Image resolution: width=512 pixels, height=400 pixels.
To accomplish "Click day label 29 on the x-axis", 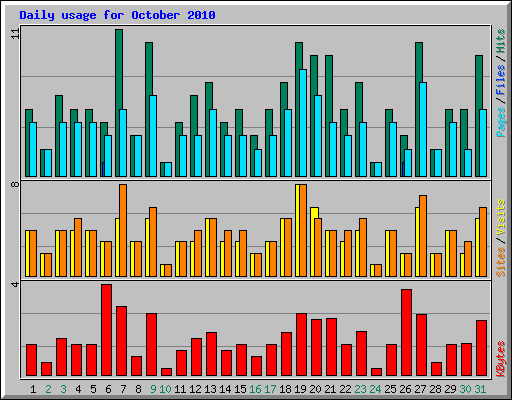I will pyautogui.click(x=450, y=389).
